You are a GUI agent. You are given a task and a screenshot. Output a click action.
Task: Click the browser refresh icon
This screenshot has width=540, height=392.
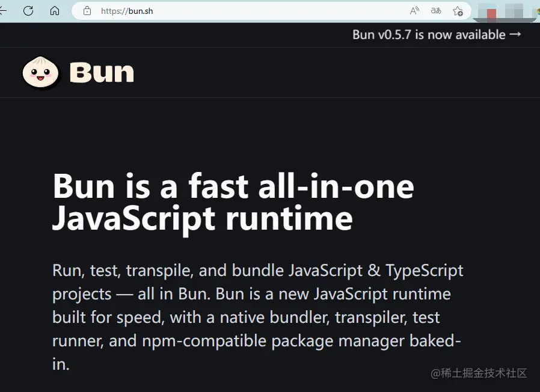click(28, 11)
